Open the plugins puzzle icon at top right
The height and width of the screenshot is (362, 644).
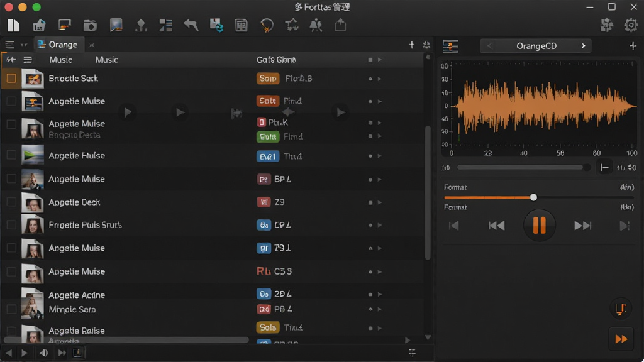pyautogui.click(x=606, y=25)
